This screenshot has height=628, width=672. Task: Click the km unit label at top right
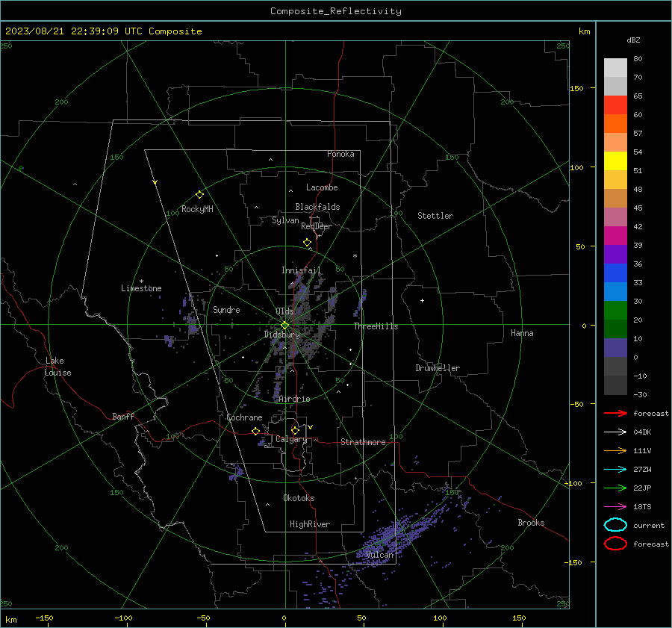pos(584,31)
